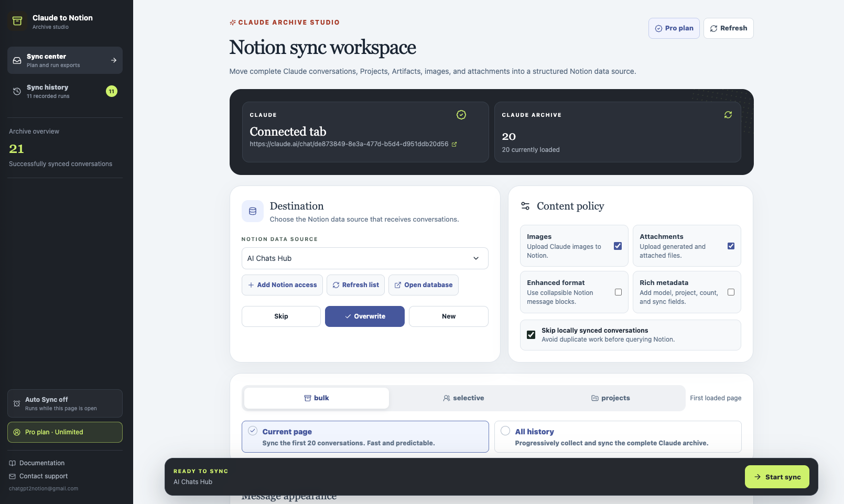Uncheck the Images upload checkbox

click(x=618, y=246)
